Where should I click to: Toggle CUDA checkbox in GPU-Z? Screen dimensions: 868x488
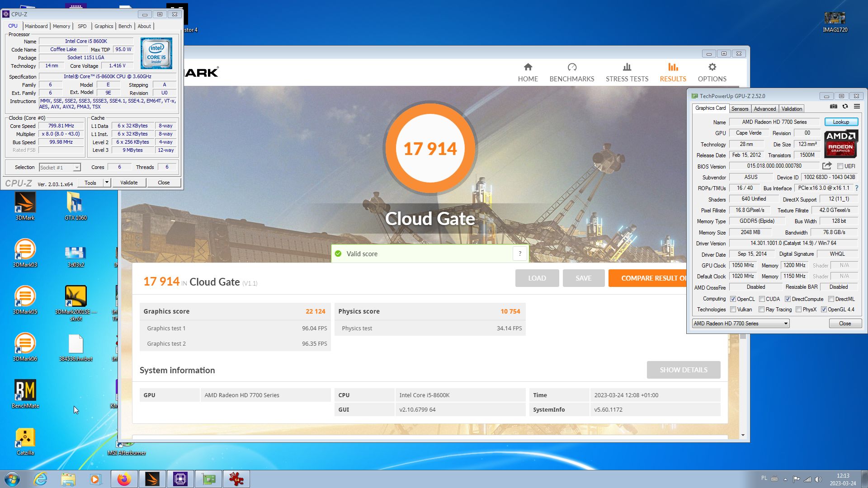pos(762,299)
